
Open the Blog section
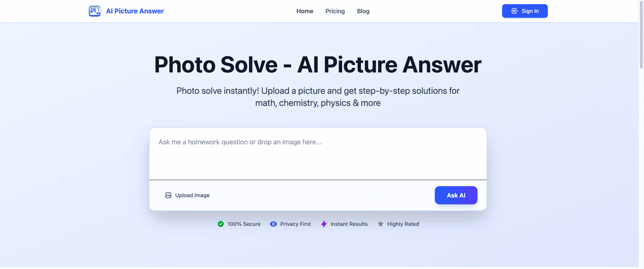tap(363, 11)
